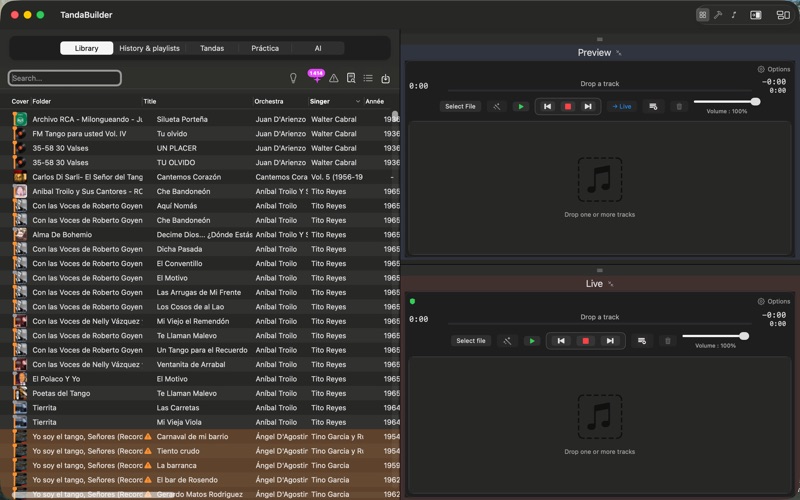Click the Preview track progress bar
The image size is (800, 500).
point(599,91)
